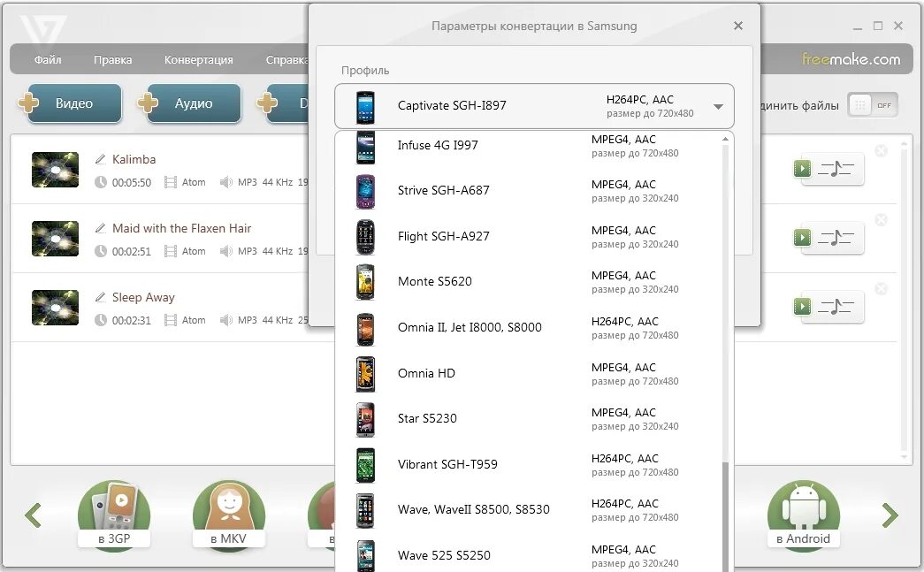Remove Sleep Away from the list
The height and width of the screenshot is (572, 924).
[881, 288]
